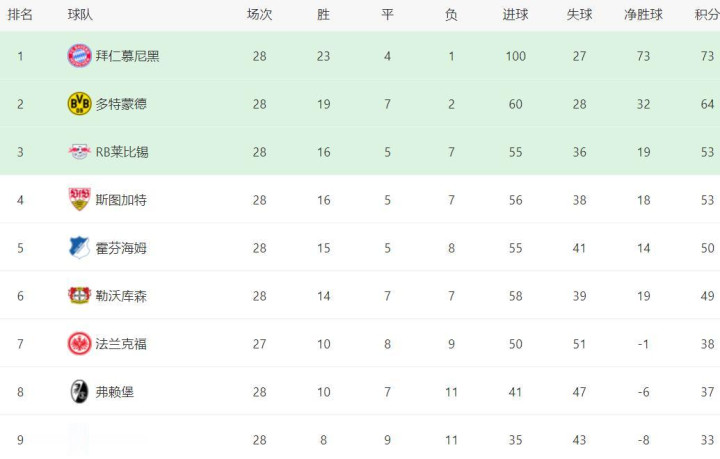Screen dimensions: 720x459
Task: Open the 勒沃库森 team page
Action: pyautogui.click(x=121, y=296)
